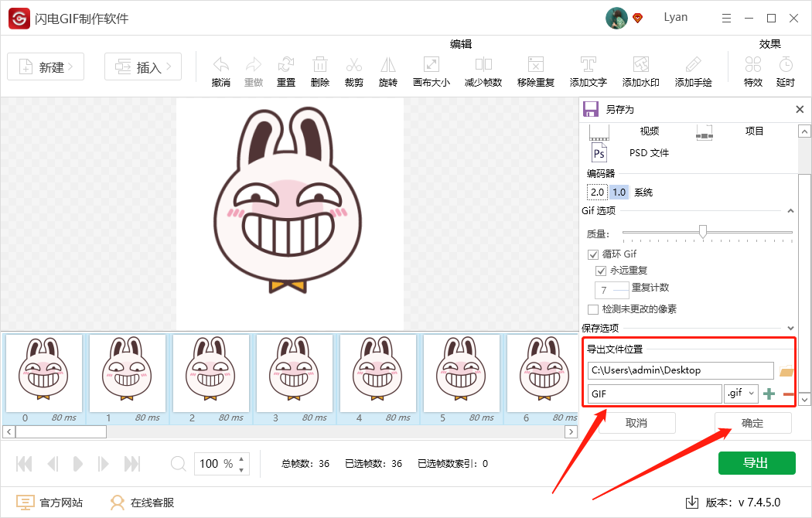Open the 特效 effects tool
The width and height of the screenshot is (812, 518).
tap(753, 65)
